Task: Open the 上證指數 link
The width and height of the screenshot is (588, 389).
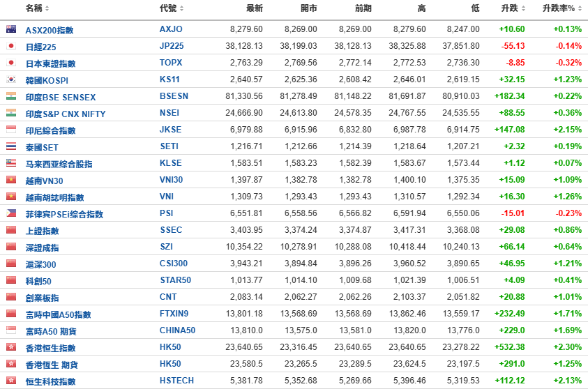Action: click(x=42, y=231)
